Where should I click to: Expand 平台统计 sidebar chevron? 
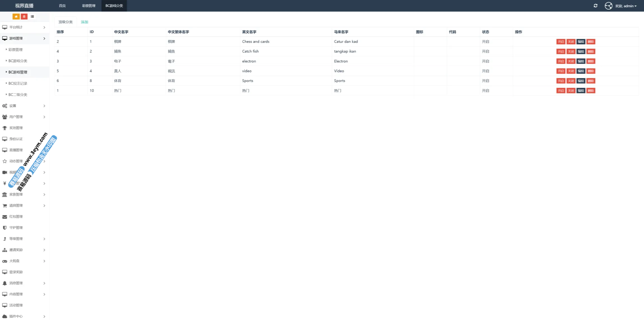(x=44, y=27)
